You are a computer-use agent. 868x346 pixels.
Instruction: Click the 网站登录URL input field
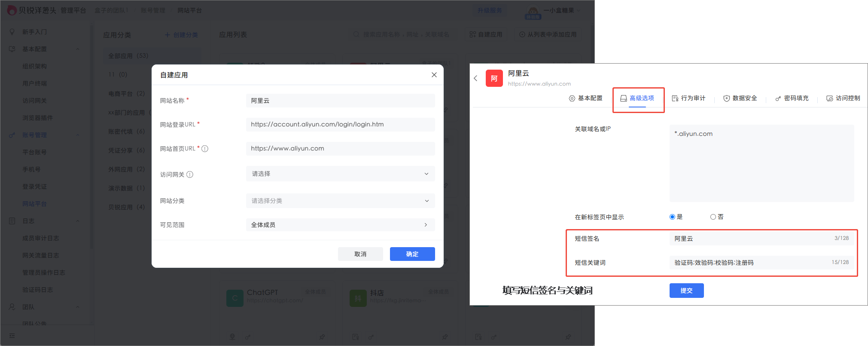click(x=340, y=124)
